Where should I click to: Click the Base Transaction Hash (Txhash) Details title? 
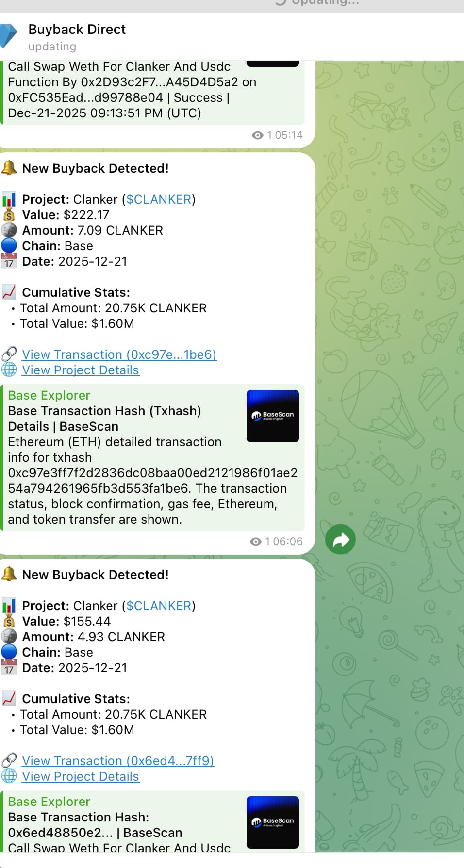click(x=104, y=418)
